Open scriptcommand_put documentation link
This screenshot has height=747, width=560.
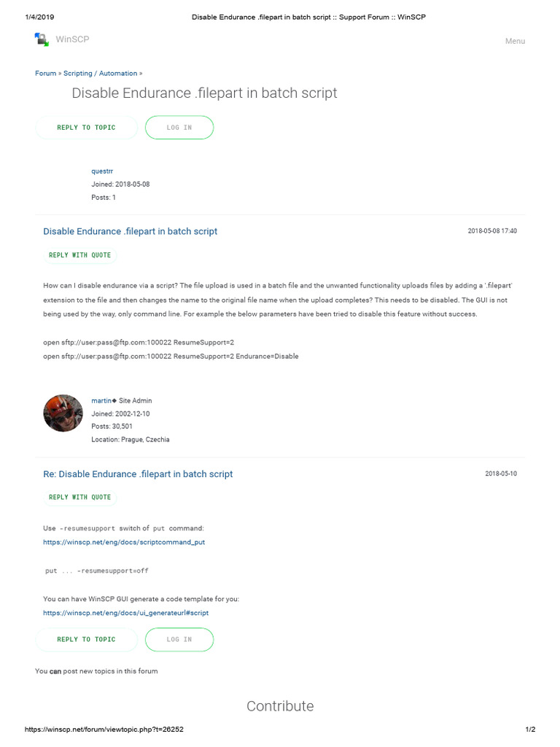(x=124, y=543)
